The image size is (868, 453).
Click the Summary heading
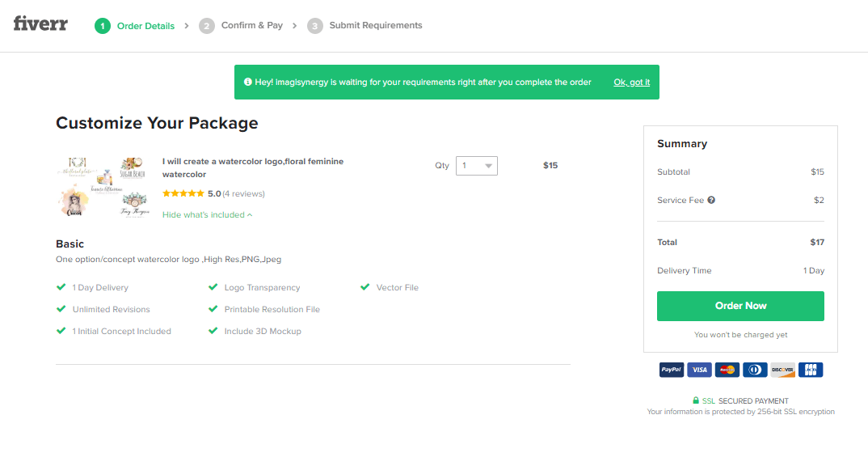coord(682,143)
